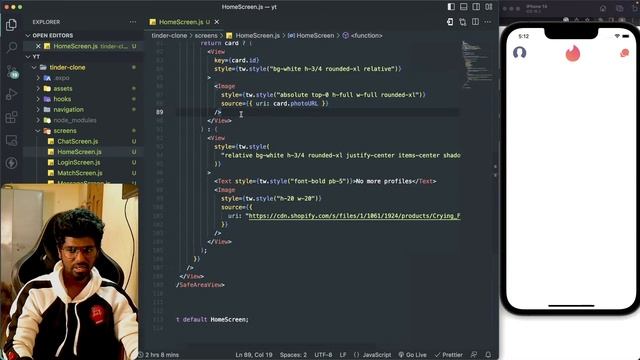Open the Explorer view in activity bar
This screenshot has height=360, width=640.
[11, 24]
